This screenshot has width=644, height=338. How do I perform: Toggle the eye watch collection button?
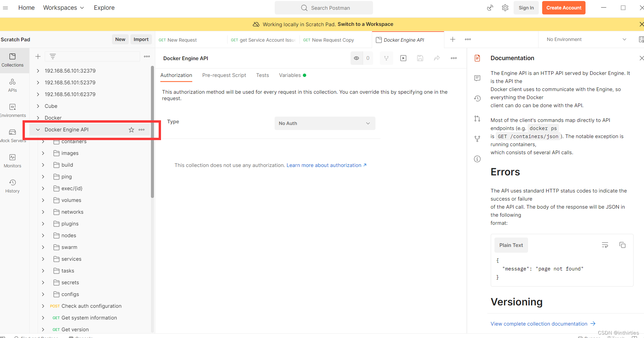coord(357,58)
